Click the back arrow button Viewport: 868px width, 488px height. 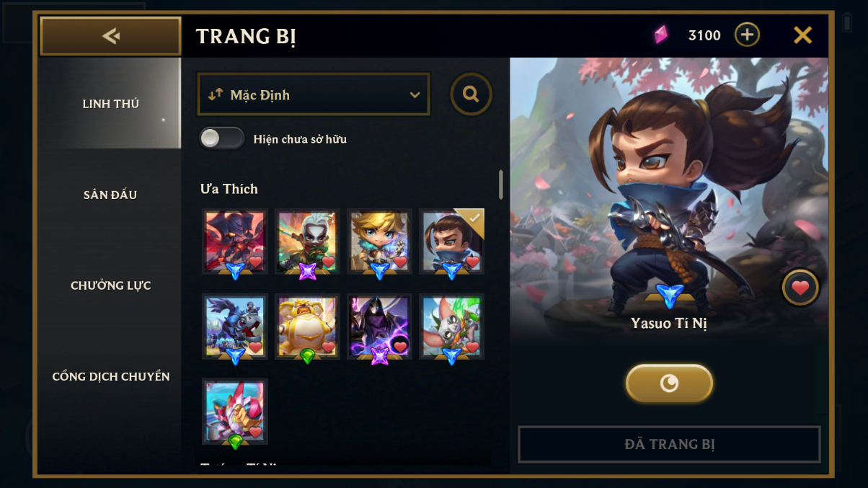click(110, 36)
